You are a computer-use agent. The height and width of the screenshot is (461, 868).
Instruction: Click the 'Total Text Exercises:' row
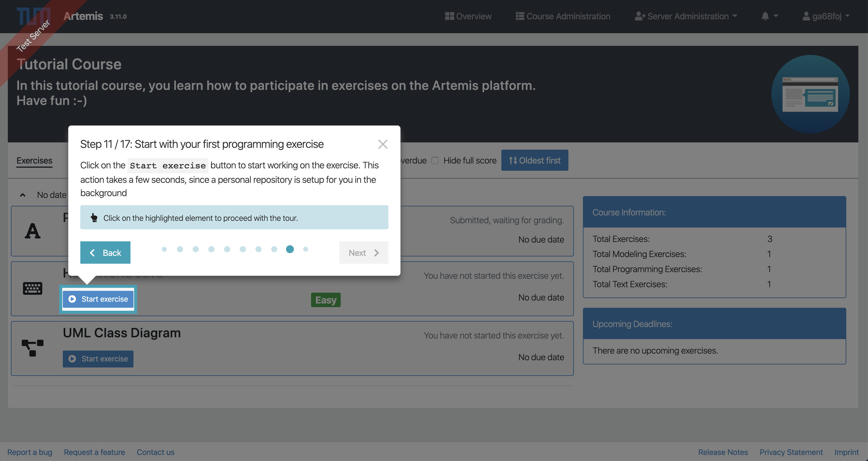pyautogui.click(x=682, y=284)
